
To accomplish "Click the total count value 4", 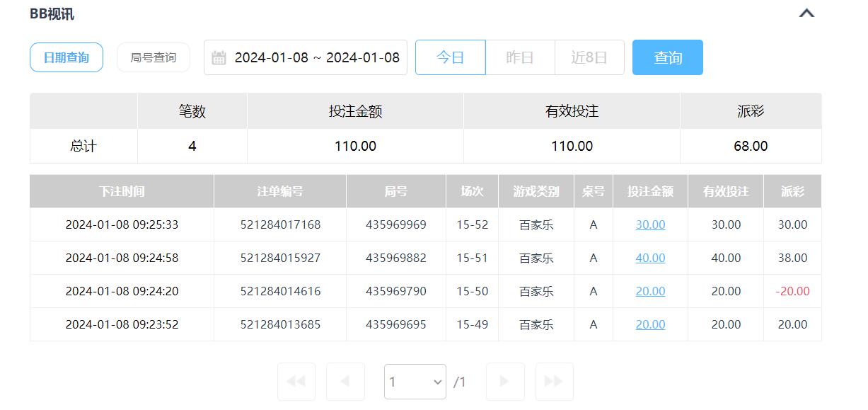I will tap(192, 146).
